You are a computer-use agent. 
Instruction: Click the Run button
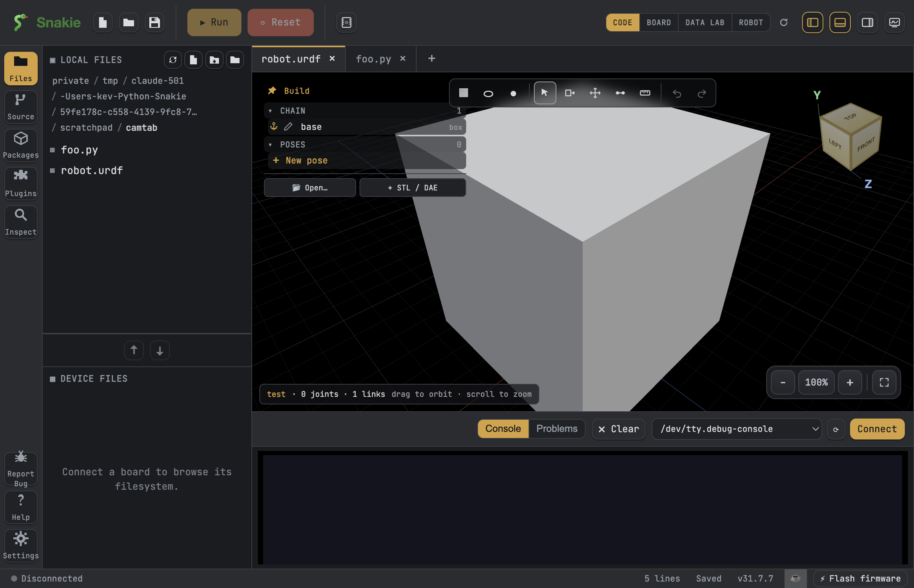coord(214,22)
